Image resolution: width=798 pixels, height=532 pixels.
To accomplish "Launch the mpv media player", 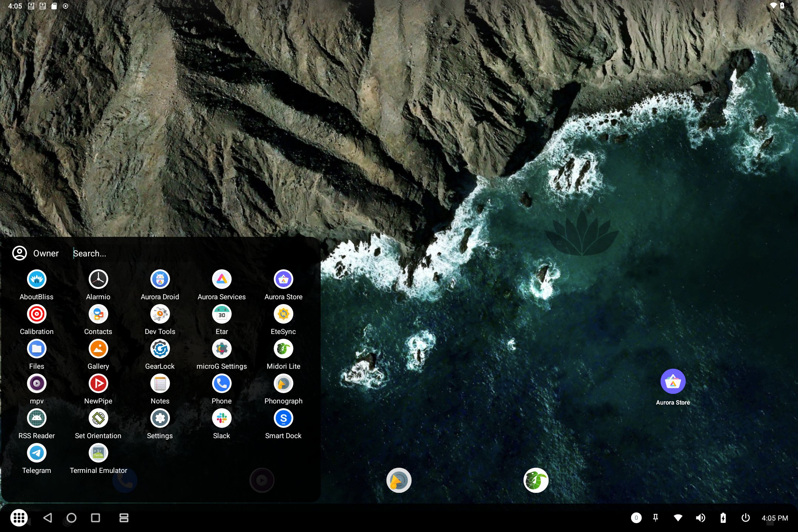I will click(x=37, y=383).
